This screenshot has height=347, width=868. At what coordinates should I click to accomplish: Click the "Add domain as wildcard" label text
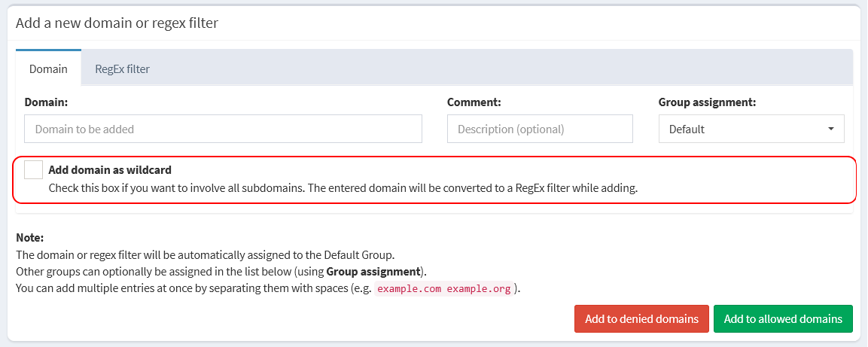(110, 170)
